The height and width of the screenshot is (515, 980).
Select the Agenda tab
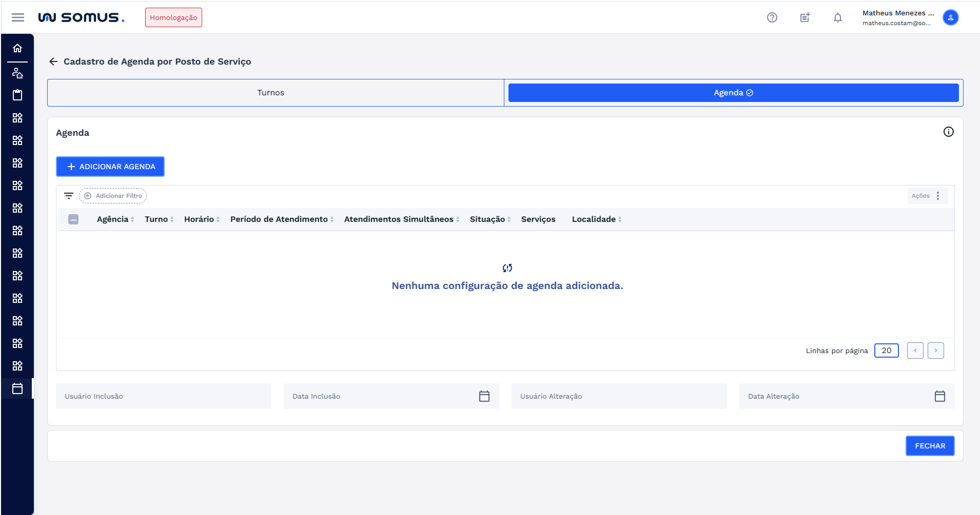[733, 93]
